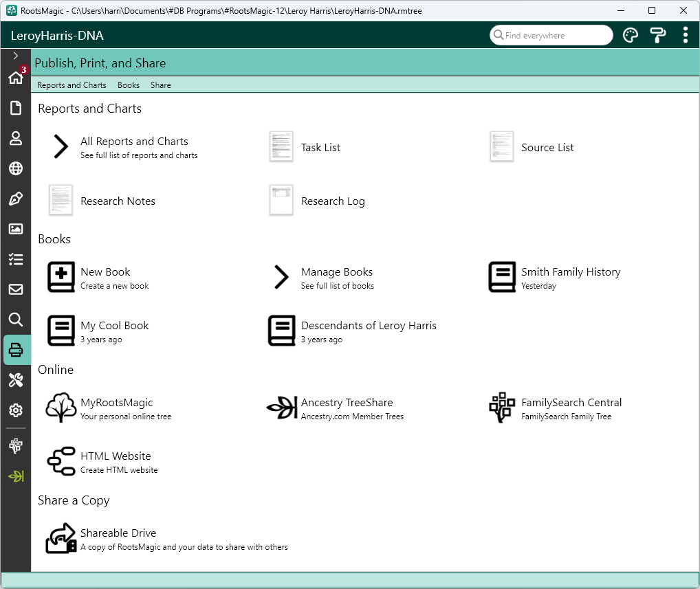Open the Home page sidebar icon
The width and height of the screenshot is (700, 589).
point(16,77)
